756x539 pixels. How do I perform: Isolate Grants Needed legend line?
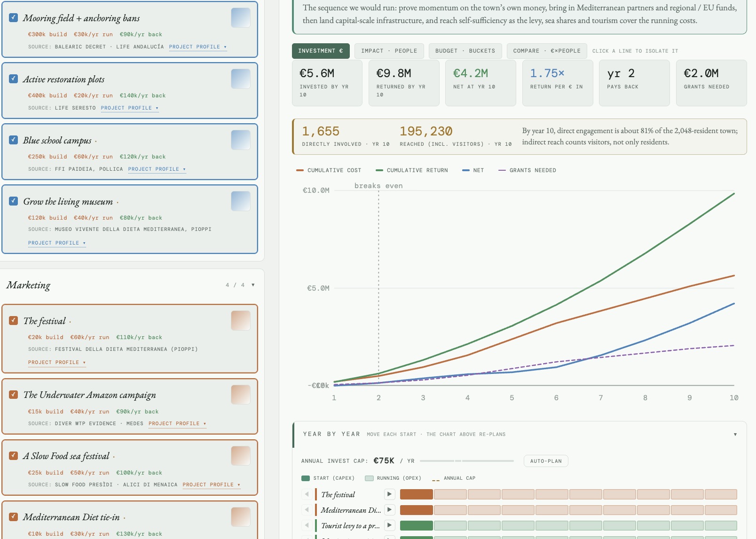coord(527,170)
